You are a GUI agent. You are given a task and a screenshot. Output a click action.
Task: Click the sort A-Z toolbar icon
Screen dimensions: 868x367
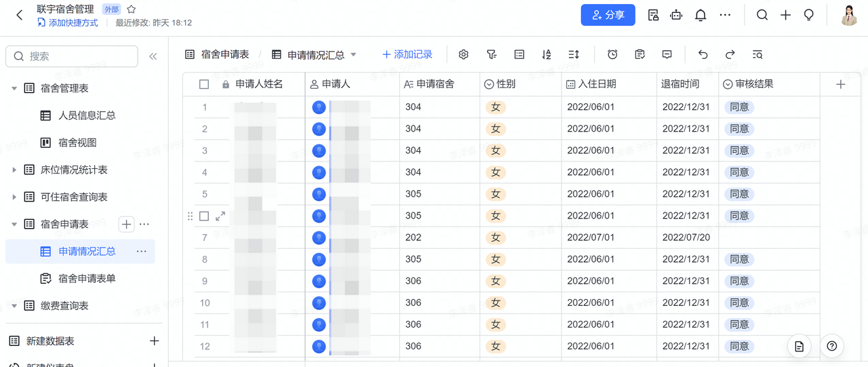pyautogui.click(x=547, y=55)
